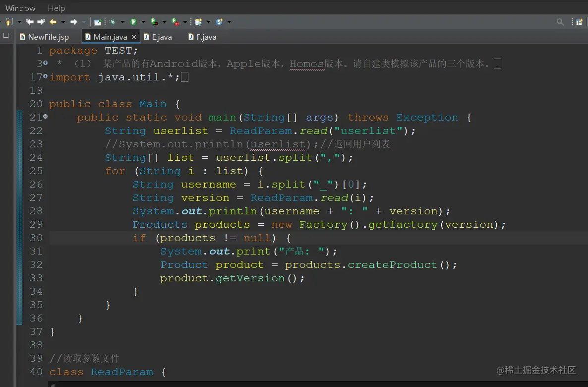The image size is (588, 387).
Task: Expand the folded comment at line 3
Action: pos(46,63)
